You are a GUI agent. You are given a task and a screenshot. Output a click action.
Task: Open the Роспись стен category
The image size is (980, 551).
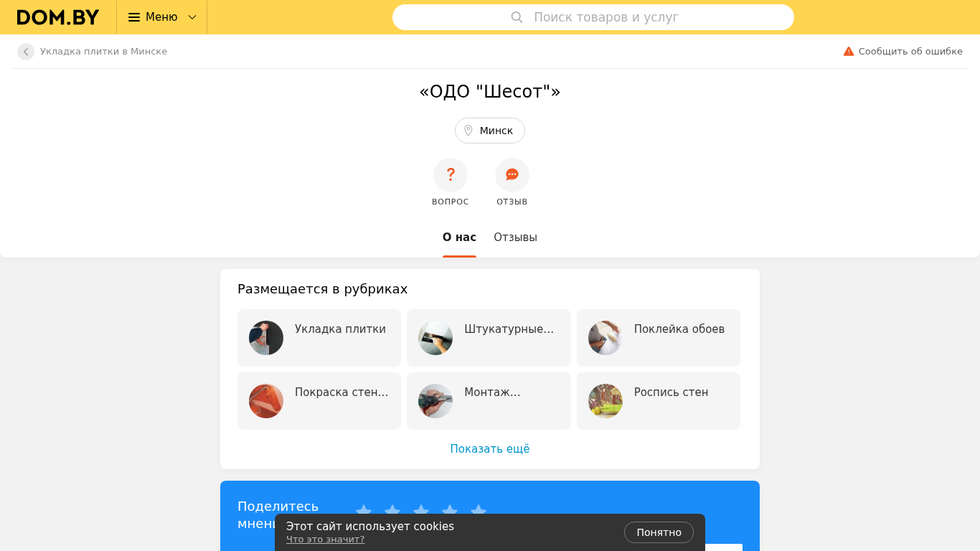click(659, 401)
